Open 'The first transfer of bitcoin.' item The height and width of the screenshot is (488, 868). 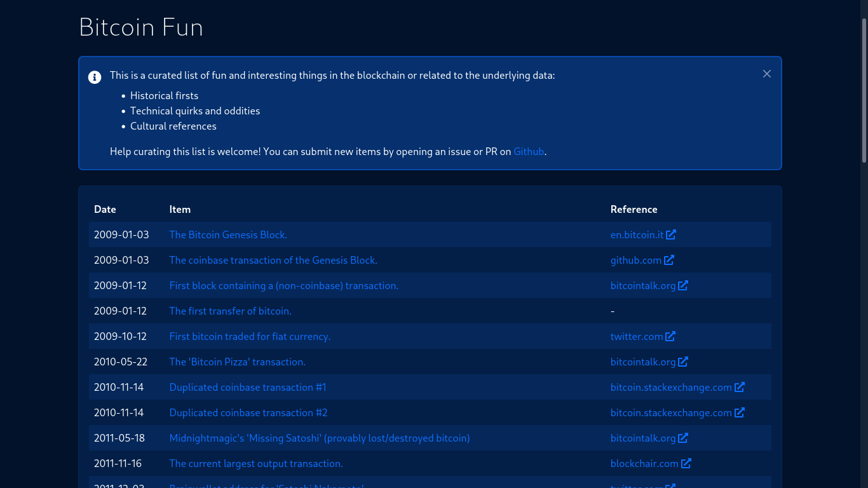point(230,311)
